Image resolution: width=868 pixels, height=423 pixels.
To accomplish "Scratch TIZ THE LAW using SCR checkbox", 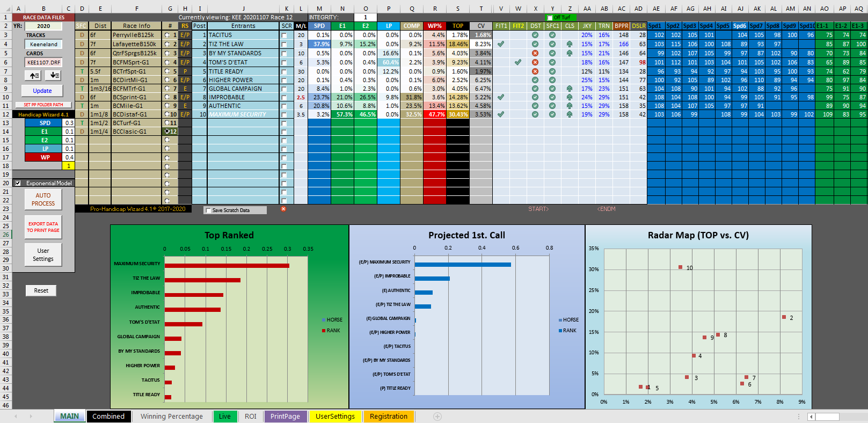I will point(284,45).
